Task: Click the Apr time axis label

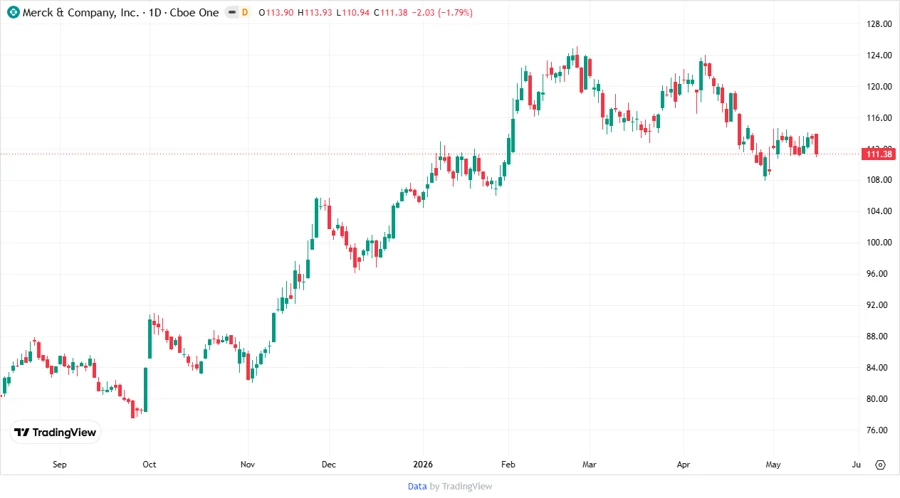Action: coord(683,465)
